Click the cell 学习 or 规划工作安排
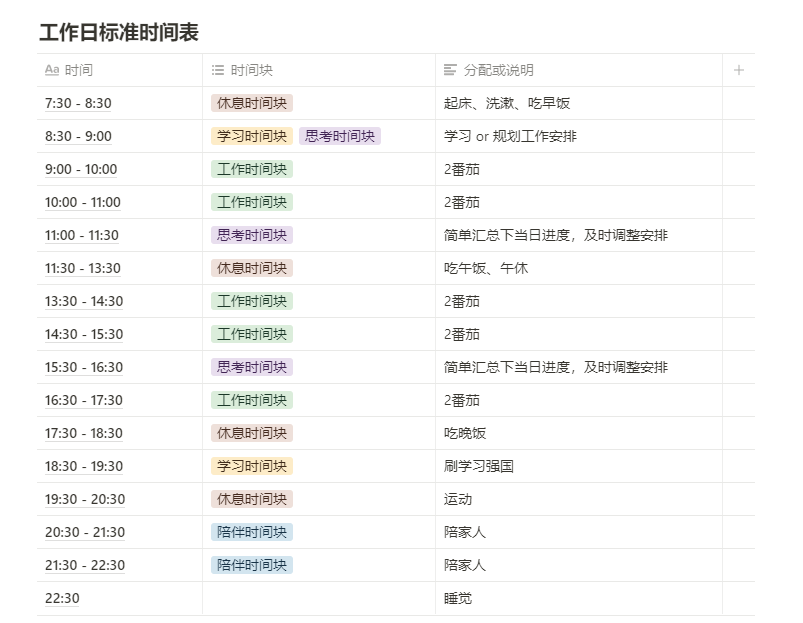The image size is (803, 623). pos(579,136)
